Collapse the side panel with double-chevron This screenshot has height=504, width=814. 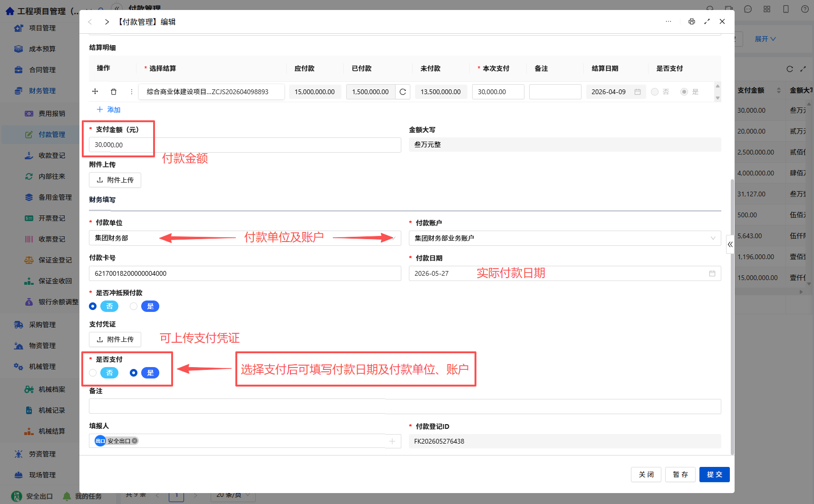click(x=730, y=244)
